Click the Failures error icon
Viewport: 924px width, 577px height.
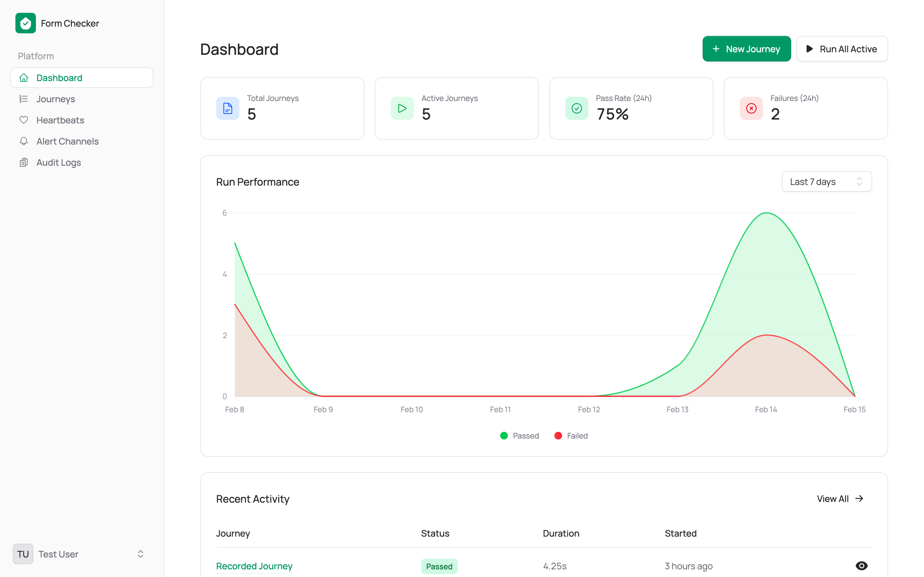[x=751, y=108]
